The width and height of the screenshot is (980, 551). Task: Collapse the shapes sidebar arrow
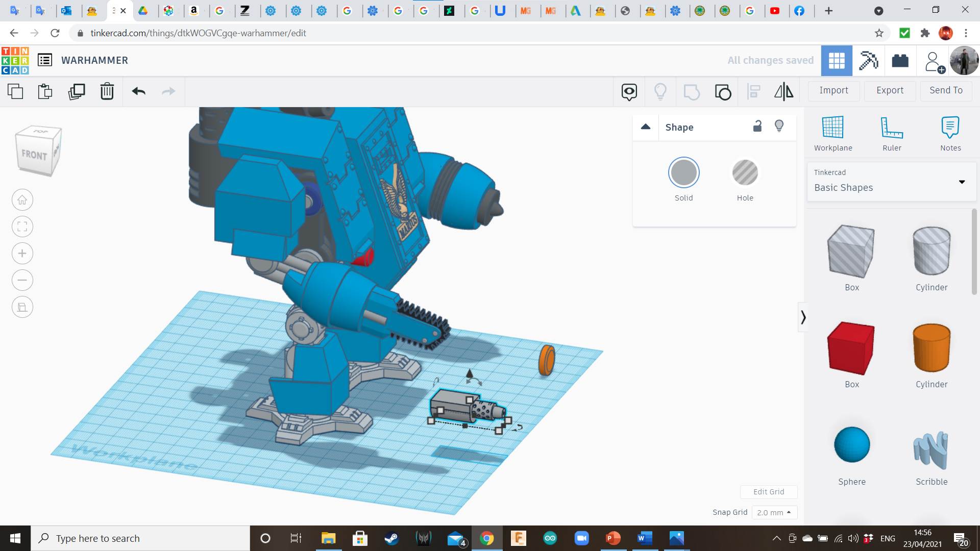pos(803,317)
